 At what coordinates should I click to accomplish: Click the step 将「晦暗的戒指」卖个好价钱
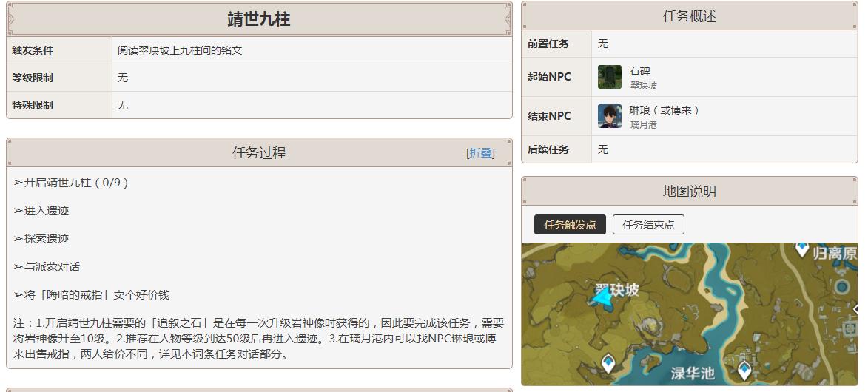pos(91,295)
